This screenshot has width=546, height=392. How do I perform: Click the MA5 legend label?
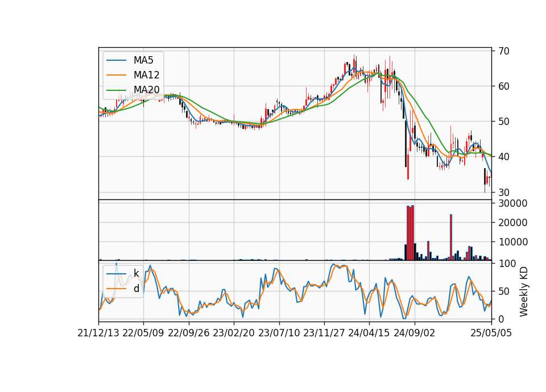[143, 60]
